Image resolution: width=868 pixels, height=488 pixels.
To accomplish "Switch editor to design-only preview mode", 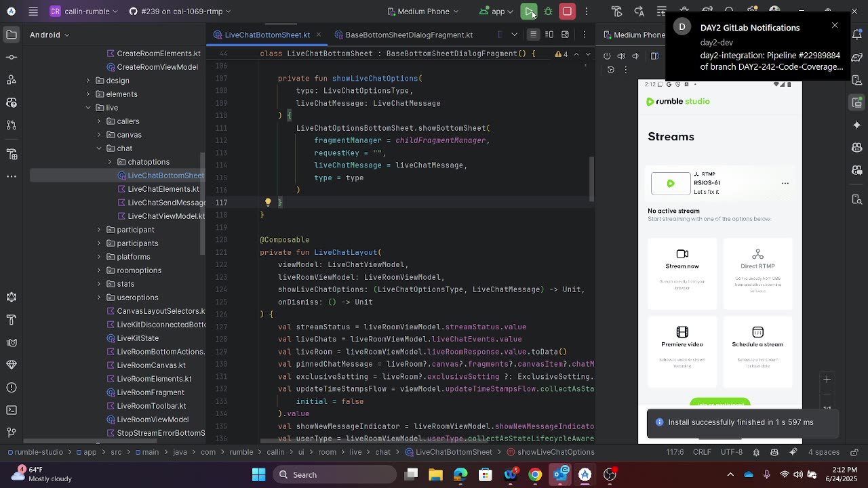I will [565, 35].
